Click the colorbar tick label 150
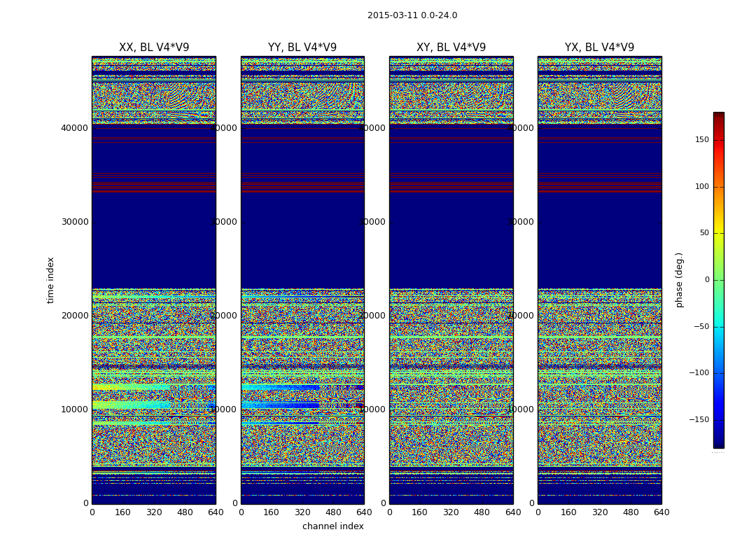 pyautogui.click(x=701, y=139)
